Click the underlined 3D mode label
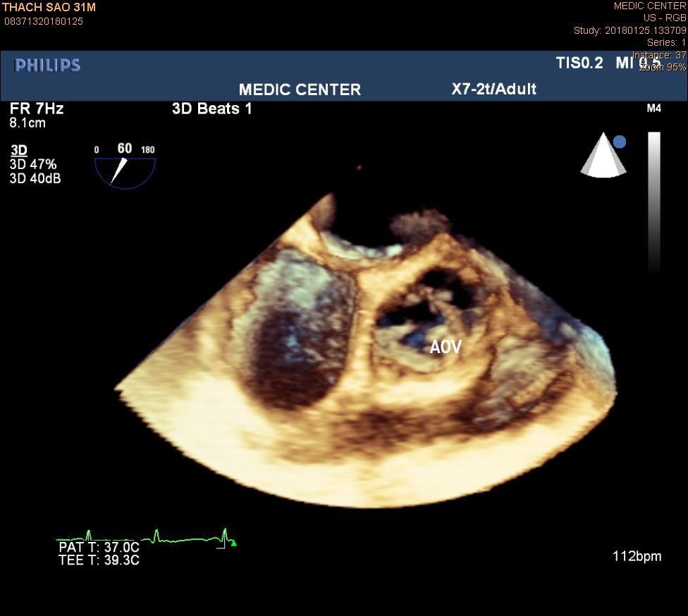This screenshot has height=616, width=688. point(19,151)
